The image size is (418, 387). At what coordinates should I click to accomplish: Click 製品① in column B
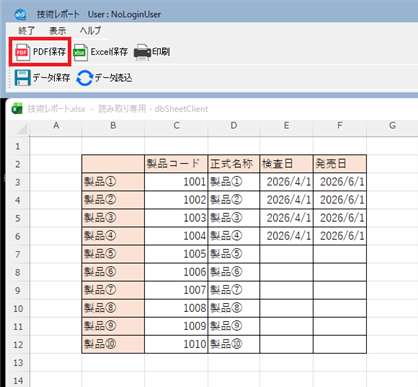tap(113, 182)
